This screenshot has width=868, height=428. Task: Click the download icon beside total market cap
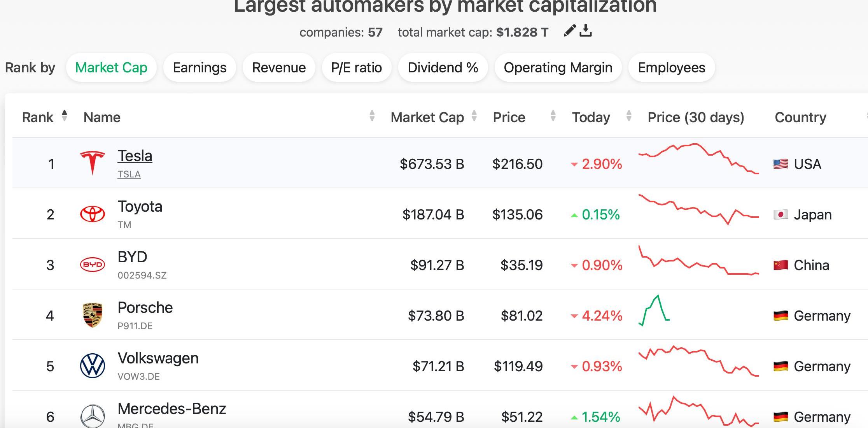[x=586, y=31]
